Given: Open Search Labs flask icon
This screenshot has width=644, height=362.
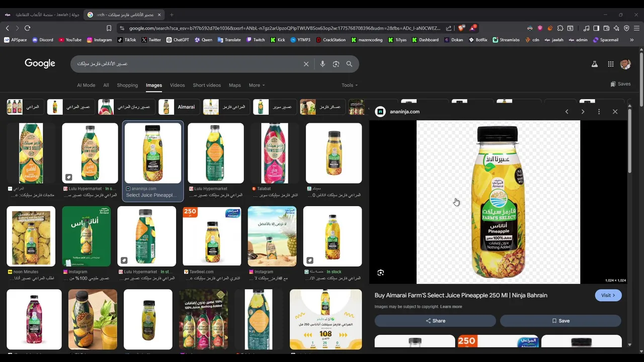Looking at the screenshot, I should 594,64.
